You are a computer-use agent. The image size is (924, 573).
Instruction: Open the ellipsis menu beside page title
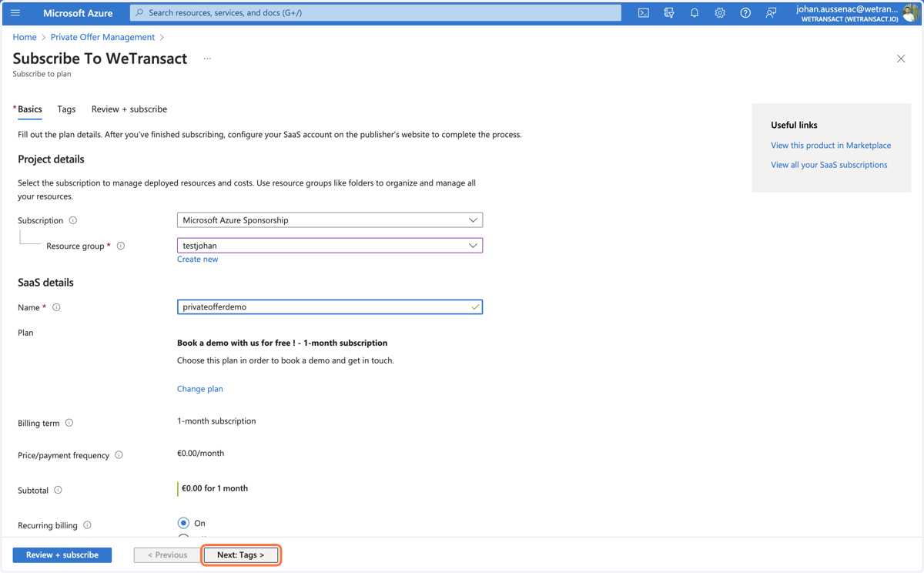(207, 59)
